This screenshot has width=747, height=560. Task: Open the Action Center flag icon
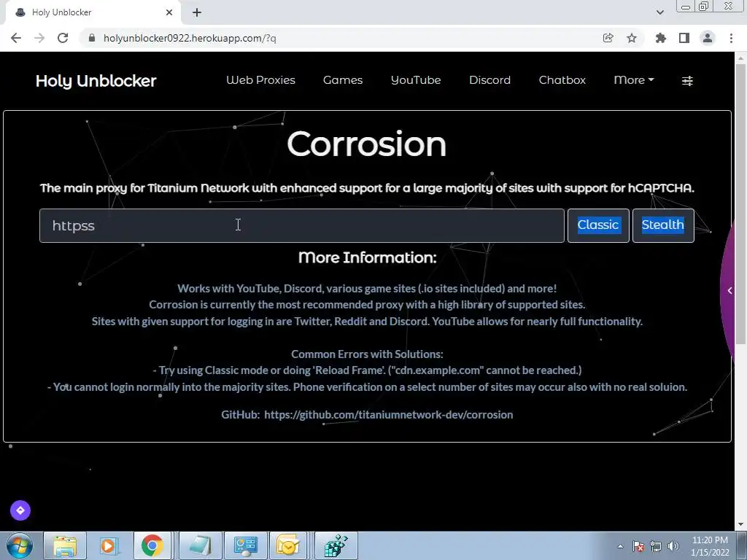pos(638,546)
